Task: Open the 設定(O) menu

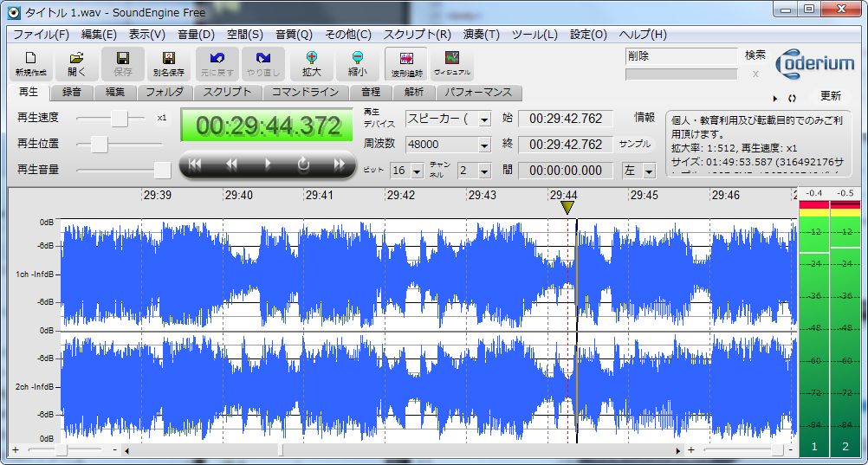Action: (589, 35)
